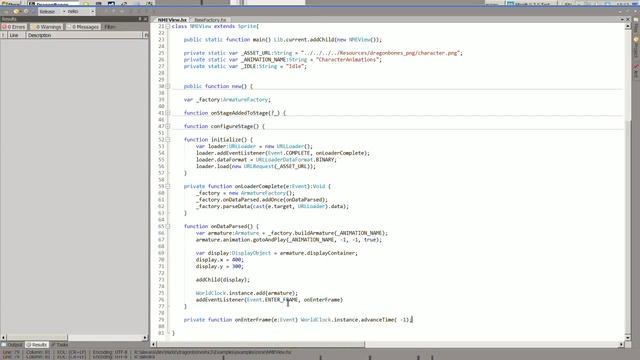The width and height of the screenshot is (640, 360).
Task: Click the file path in status bar
Action: [212, 352]
